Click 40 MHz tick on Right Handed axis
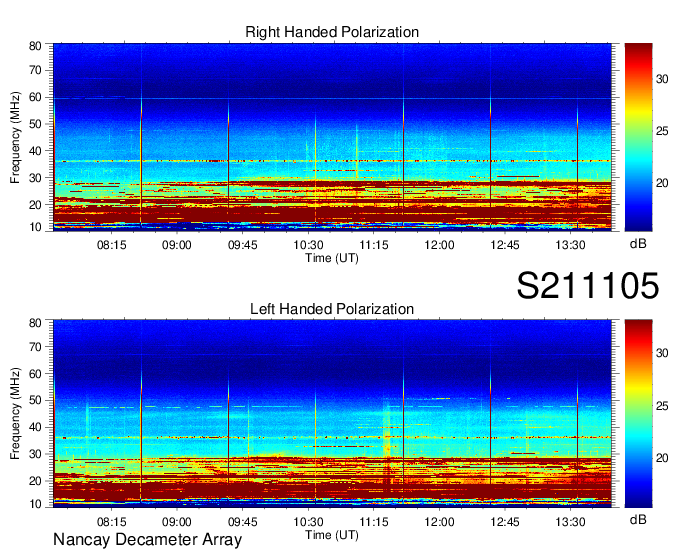This screenshot has height=552, width=680. click(x=35, y=151)
